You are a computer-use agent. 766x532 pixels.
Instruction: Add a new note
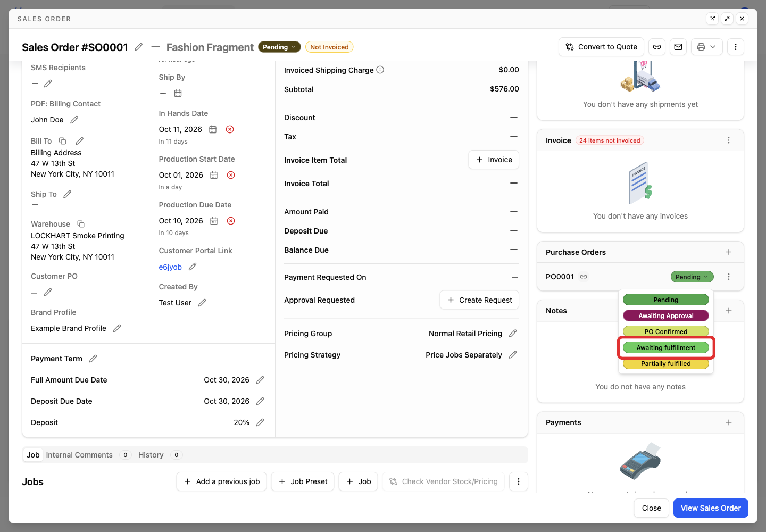point(729,311)
